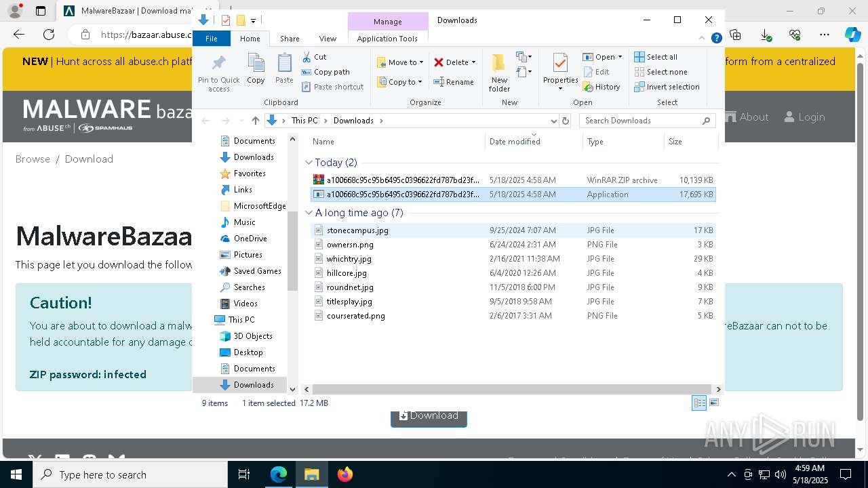
Task: Select the Home ribbon tab
Action: (250, 39)
